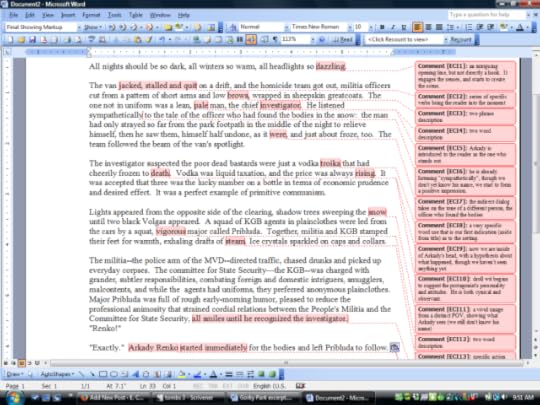Open the Times New Roman font dropdown
540x405 pixels.
click(x=350, y=27)
